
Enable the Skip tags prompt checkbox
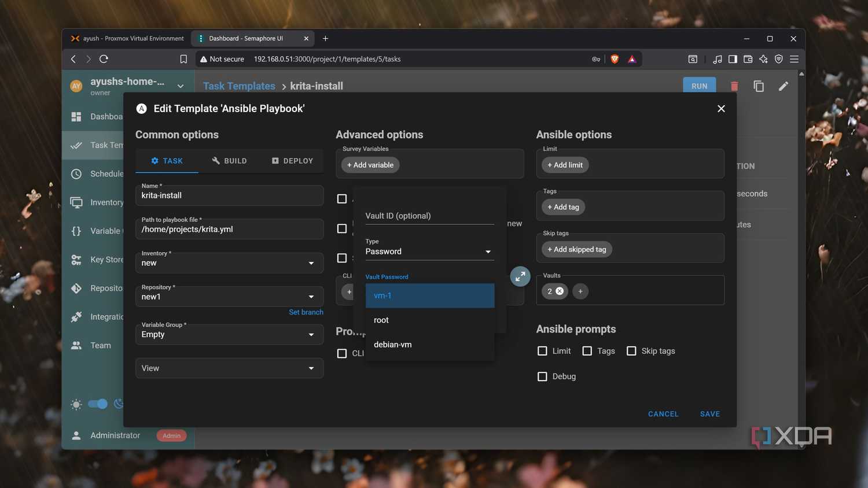tap(631, 351)
